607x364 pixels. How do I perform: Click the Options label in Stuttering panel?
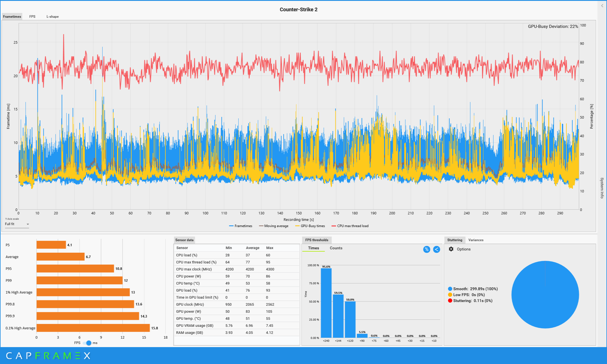click(463, 249)
